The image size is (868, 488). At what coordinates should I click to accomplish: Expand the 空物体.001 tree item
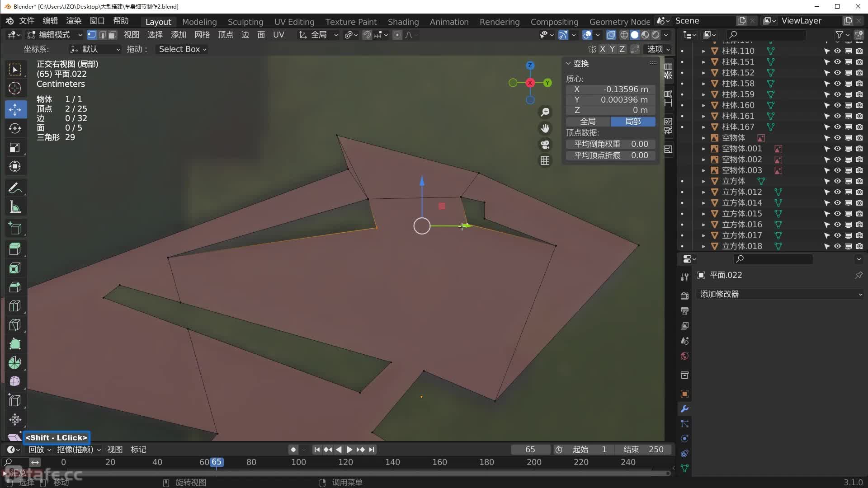[x=703, y=149]
